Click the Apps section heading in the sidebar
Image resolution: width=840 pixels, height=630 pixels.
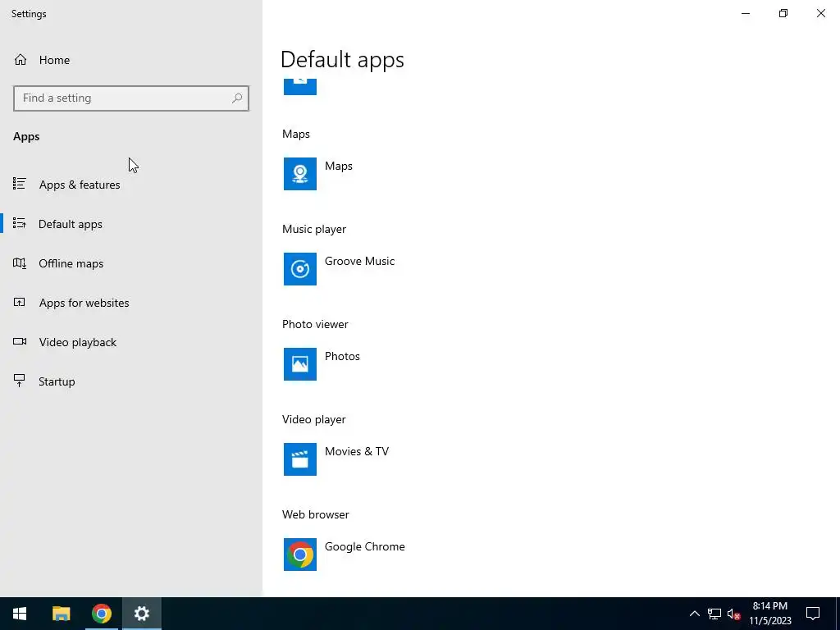pos(26,137)
